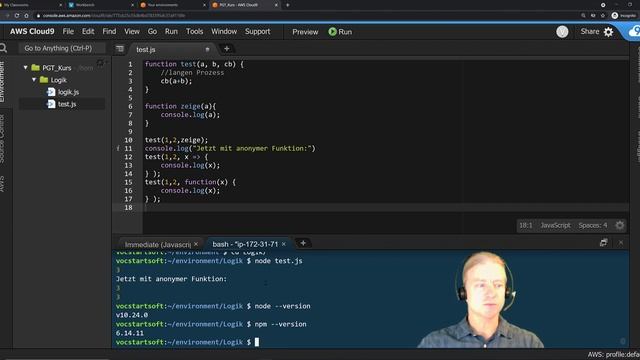Open the Find menu
The image size is (640, 360).
(109, 31)
